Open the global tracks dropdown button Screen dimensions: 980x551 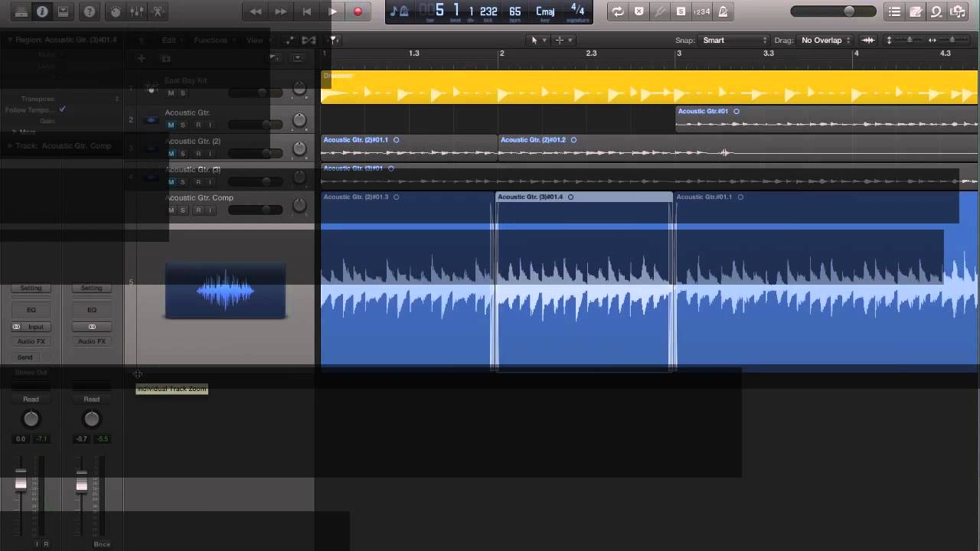[x=298, y=58]
